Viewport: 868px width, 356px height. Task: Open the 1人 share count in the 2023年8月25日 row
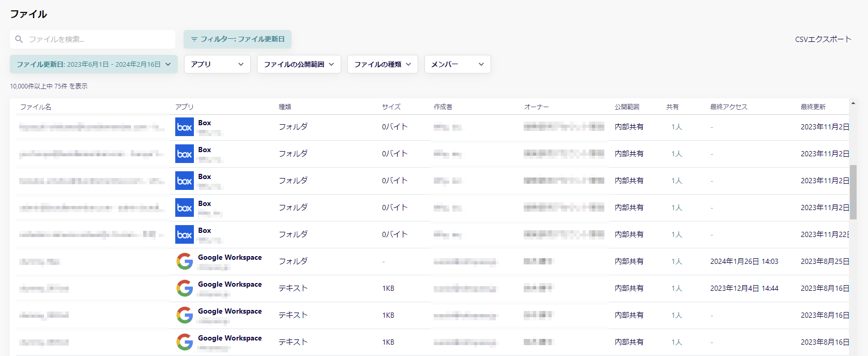(677, 261)
